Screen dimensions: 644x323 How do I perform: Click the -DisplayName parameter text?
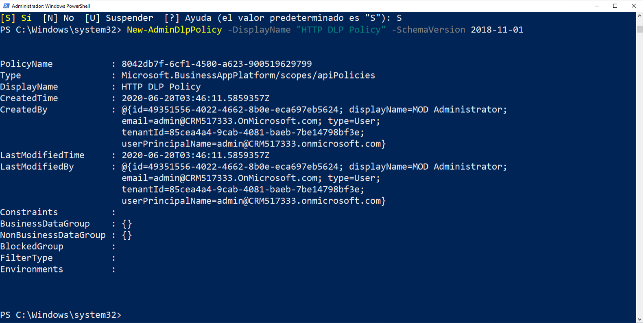[259, 29]
